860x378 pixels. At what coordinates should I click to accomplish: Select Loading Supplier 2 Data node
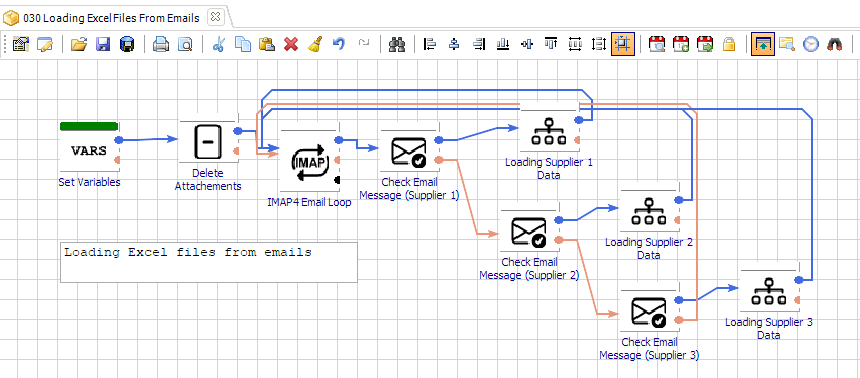pyautogui.click(x=649, y=211)
